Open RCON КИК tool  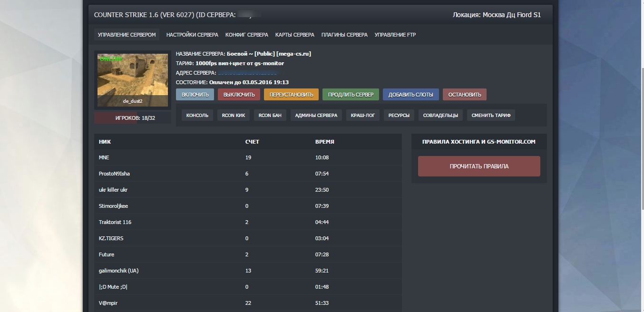[234, 115]
